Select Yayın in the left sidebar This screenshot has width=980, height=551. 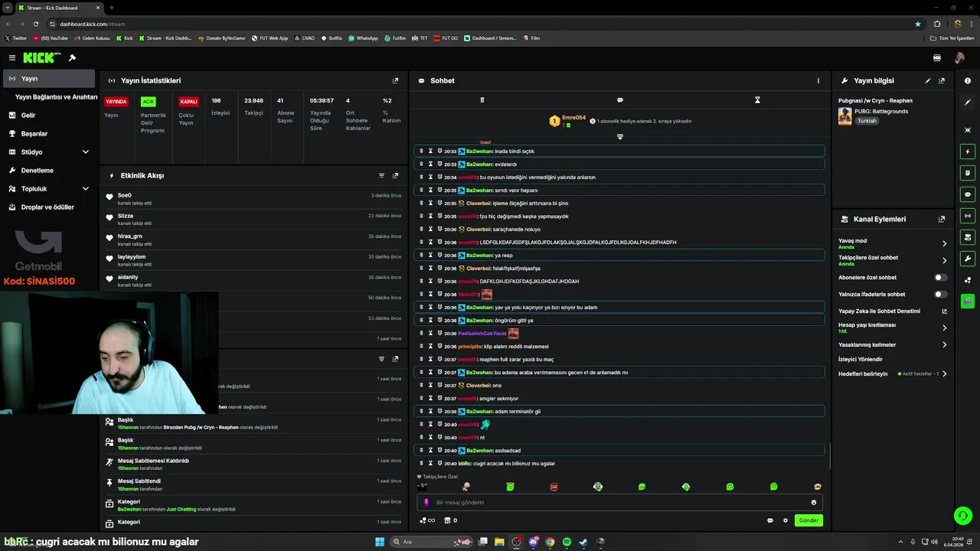49,78
